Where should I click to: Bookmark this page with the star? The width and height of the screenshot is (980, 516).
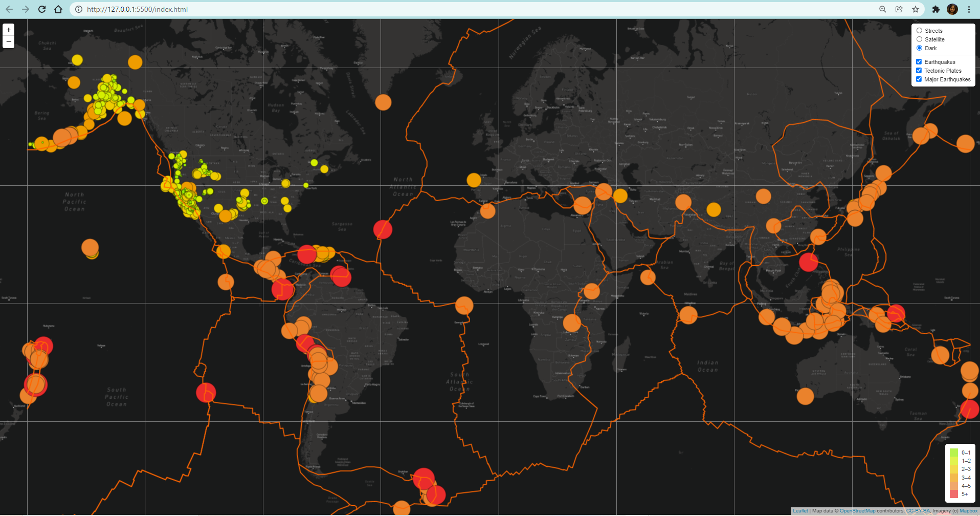click(915, 9)
